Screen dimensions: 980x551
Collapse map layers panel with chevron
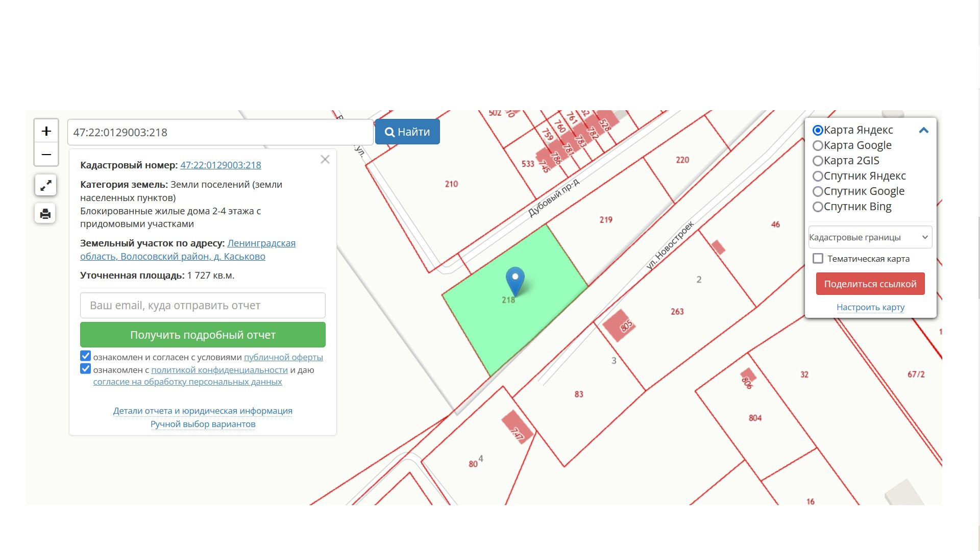point(923,131)
